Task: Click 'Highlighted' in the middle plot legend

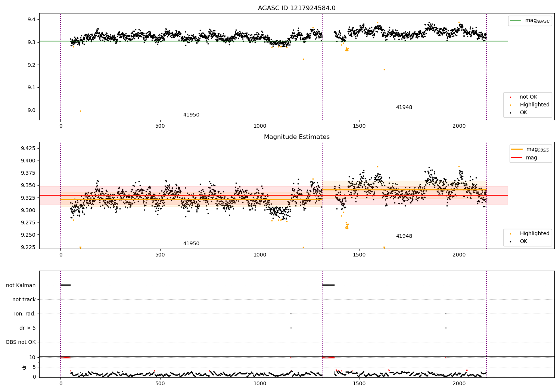Action: pyautogui.click(x=530, y=234)
